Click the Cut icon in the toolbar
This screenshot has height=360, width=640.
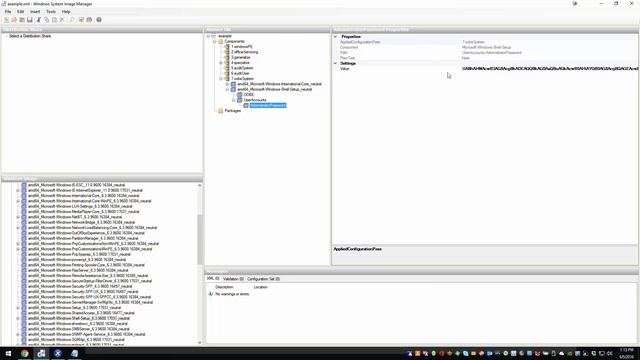(x=39, y=20)
